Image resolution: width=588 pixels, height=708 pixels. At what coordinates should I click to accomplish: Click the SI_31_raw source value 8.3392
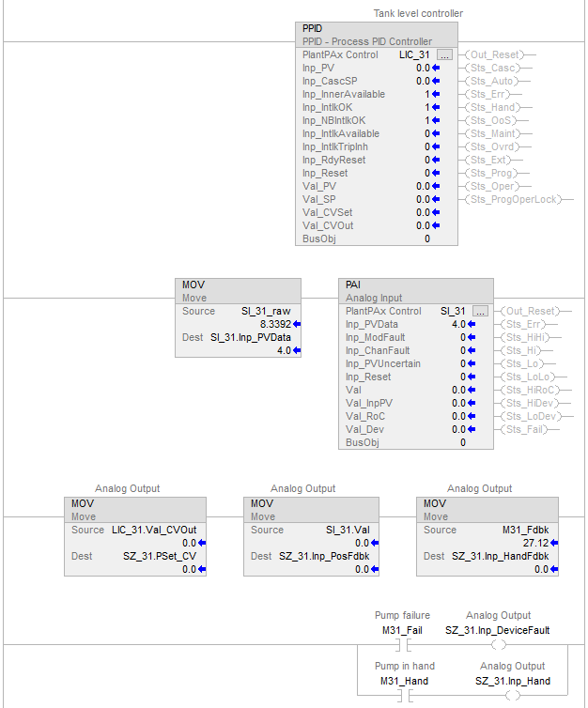[276, 324]
